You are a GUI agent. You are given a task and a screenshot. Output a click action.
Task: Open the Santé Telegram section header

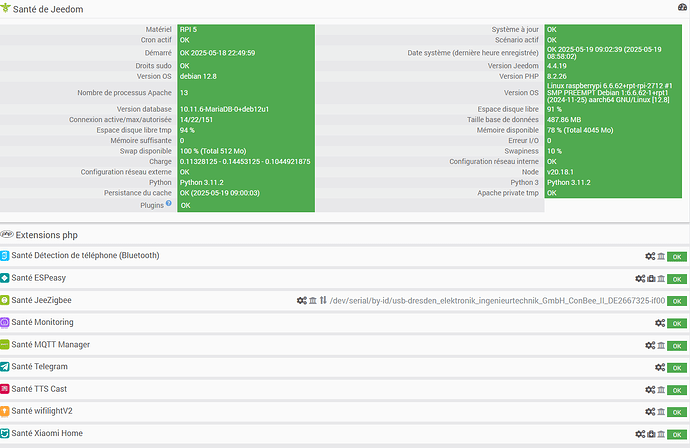(40, 367)
